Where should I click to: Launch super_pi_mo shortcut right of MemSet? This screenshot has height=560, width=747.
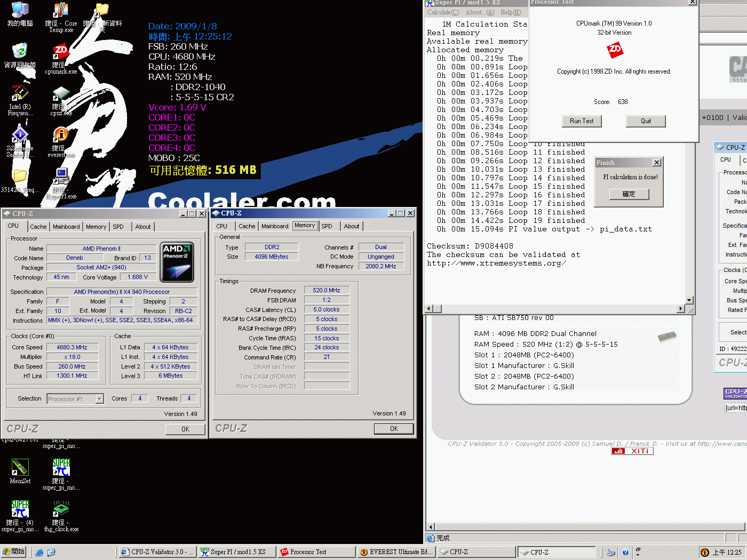[61, 475]
